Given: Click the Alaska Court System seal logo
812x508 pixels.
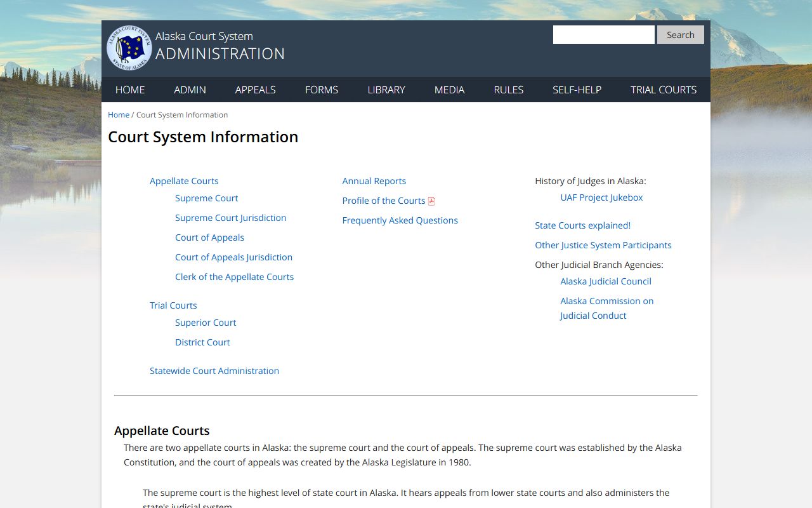Looking at the screenshot, I should click(129, 48).
